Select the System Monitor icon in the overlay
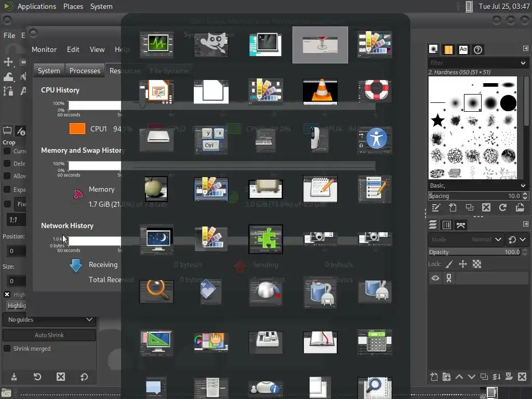 tap(156, 45)
